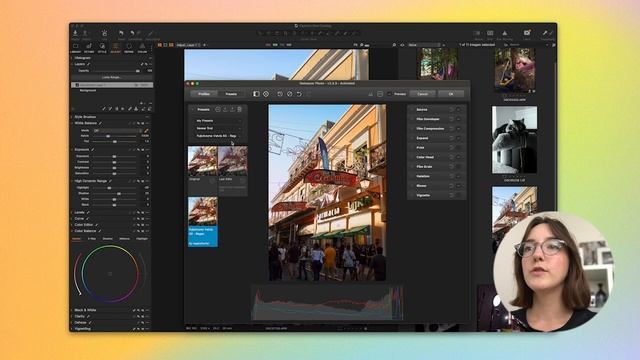640x360 pixels.
Task: Open the Style tool tab
Action: click(102, 47)
